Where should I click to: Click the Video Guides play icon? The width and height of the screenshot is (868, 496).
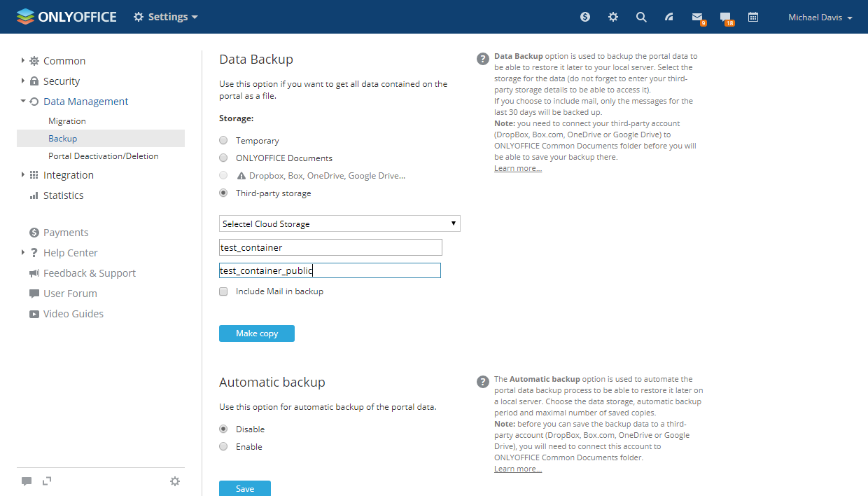(x=34, y=314)
